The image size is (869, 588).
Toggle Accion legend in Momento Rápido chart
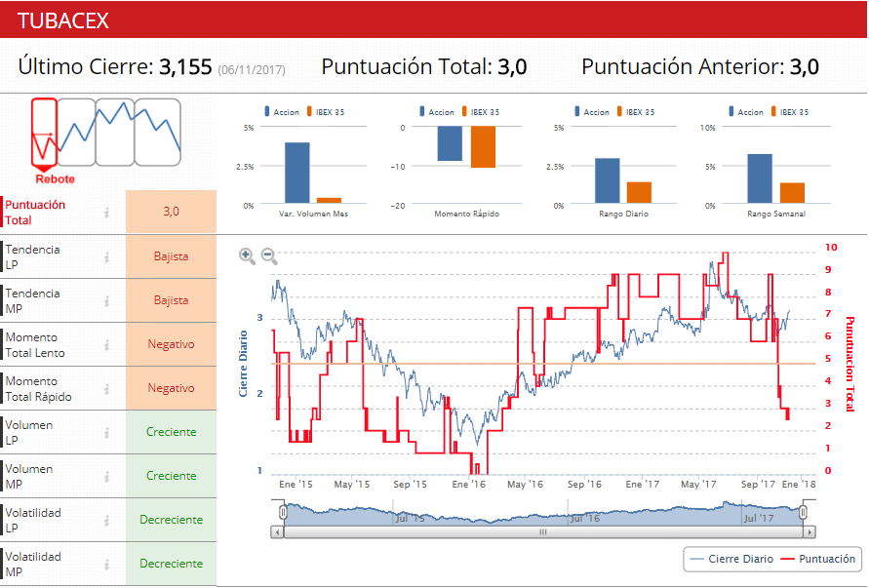pos(437,112)
